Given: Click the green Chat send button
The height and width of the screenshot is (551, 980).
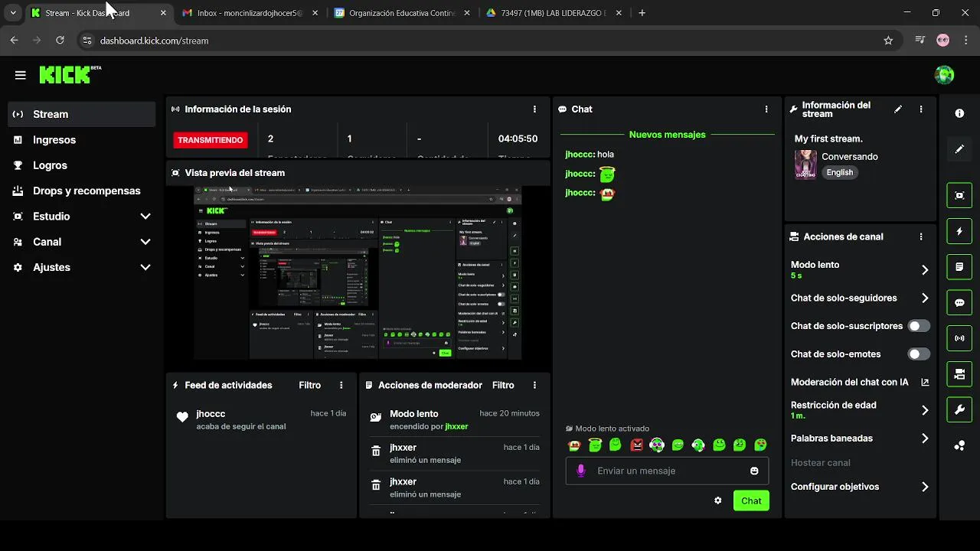Looking at the screenshot, I should point(751,500).
